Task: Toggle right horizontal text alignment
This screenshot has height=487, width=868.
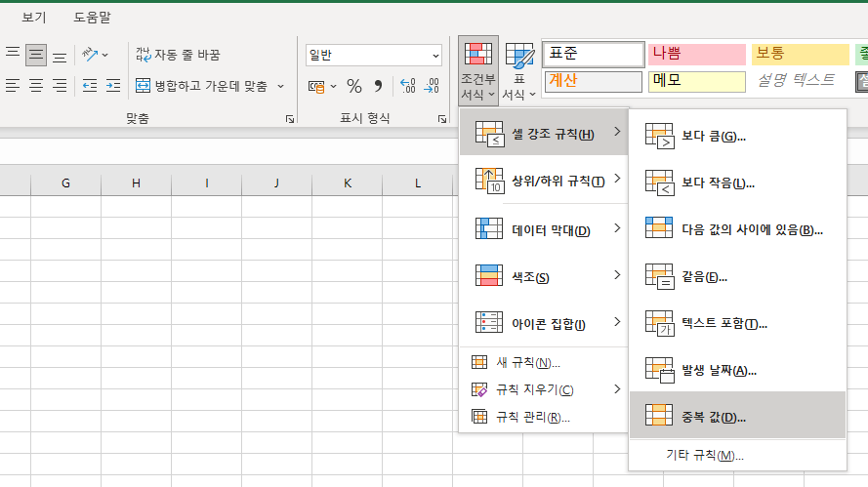Action: click(60, 86)
